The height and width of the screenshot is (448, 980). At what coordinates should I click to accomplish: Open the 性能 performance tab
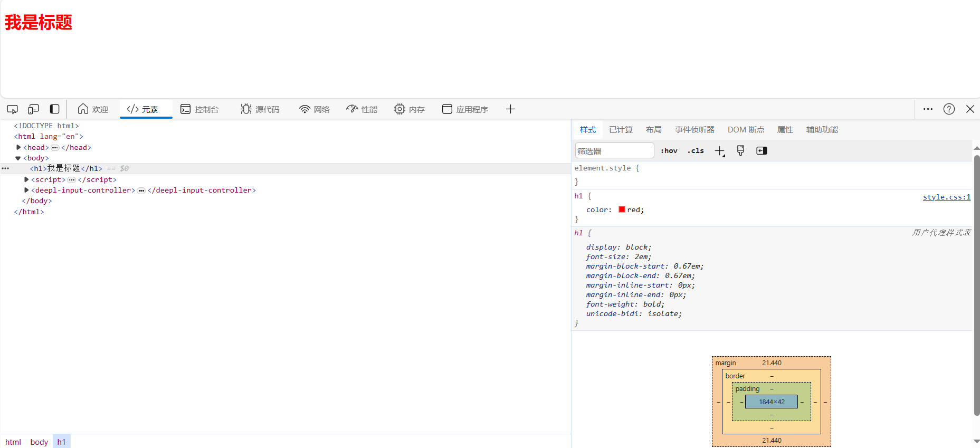pyautogui.click(x=362, y=109)
